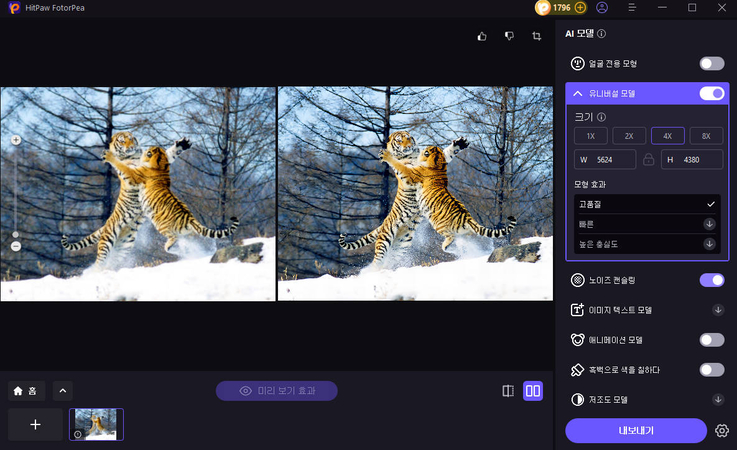This screenshot has width=737, height=450.
Task: Choose the 빠른 model effect option
Action: (647, 224)
